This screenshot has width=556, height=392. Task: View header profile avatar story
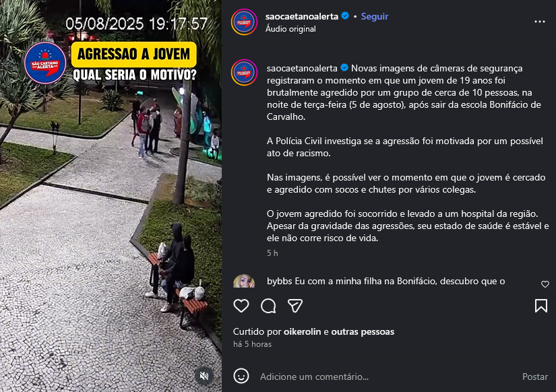[x=244, y=22]
